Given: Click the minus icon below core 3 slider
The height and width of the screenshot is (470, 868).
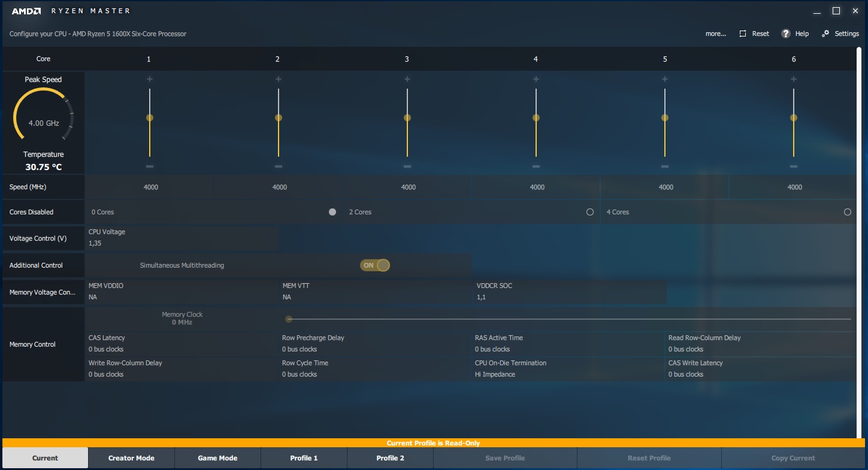Looking at the screenshot, I should 407,166.
